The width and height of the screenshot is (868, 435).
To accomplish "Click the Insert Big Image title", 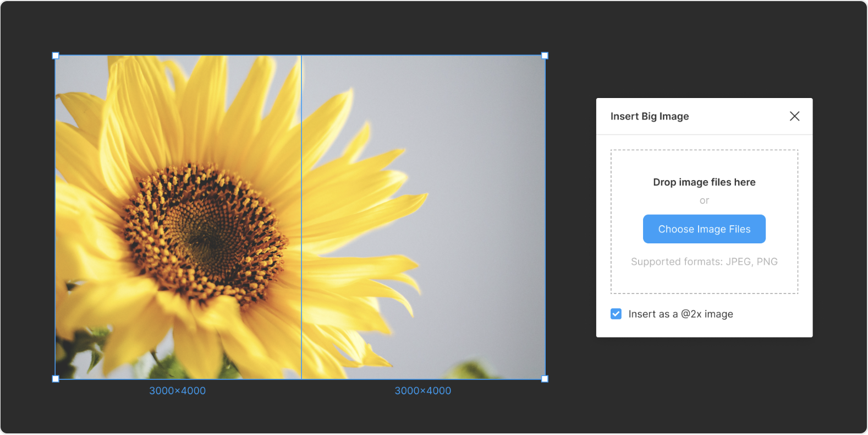I will click(650, 116).
